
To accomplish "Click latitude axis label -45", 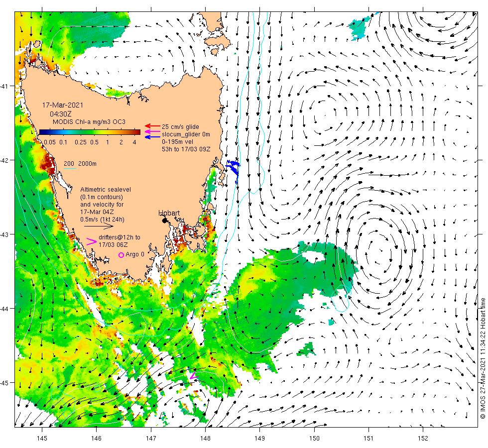I will pos(4,383).
